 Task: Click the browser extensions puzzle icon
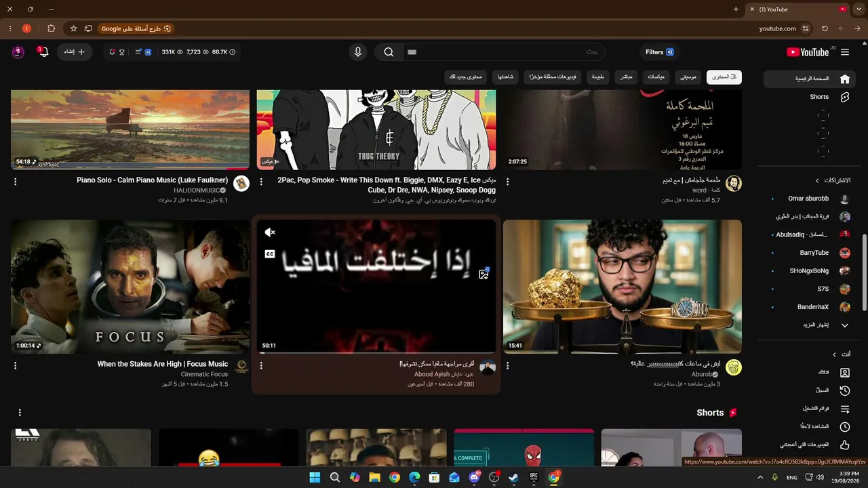[52, 28]
